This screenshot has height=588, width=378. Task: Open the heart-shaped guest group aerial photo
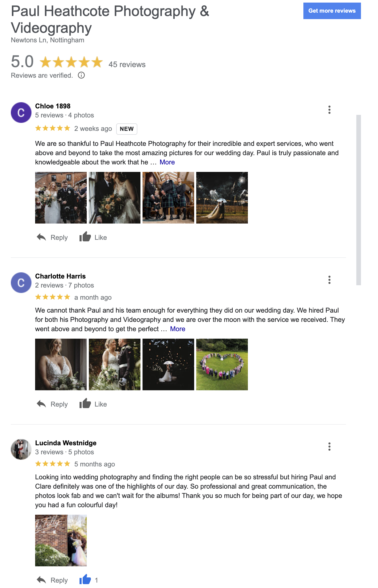222,364
